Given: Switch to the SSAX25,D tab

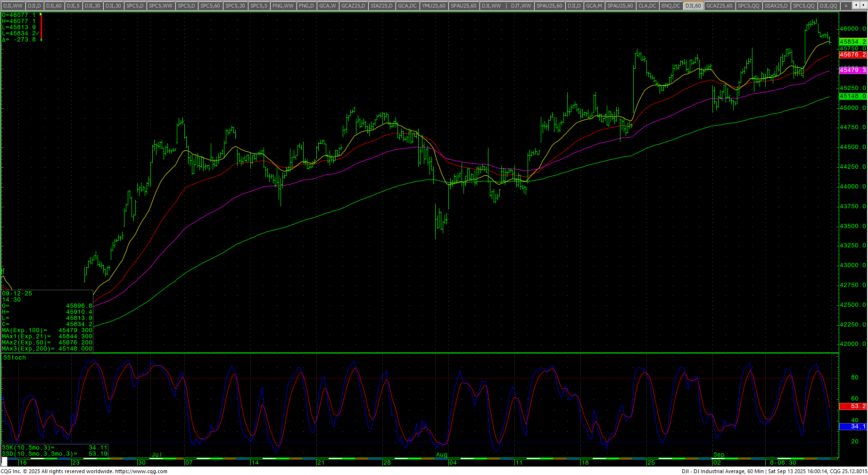Looking at the screenshot, I should (776, 6).
